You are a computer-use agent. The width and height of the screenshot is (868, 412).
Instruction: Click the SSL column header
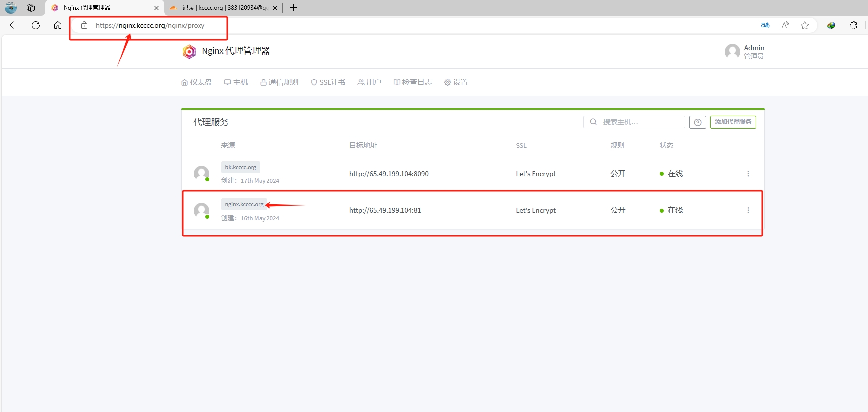click(521, 145)
